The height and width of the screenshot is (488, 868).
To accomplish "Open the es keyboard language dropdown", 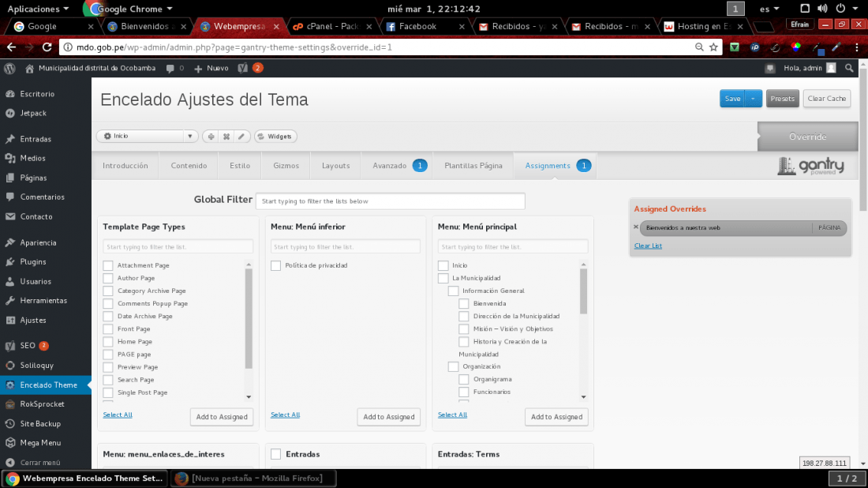I will (769, 9).
